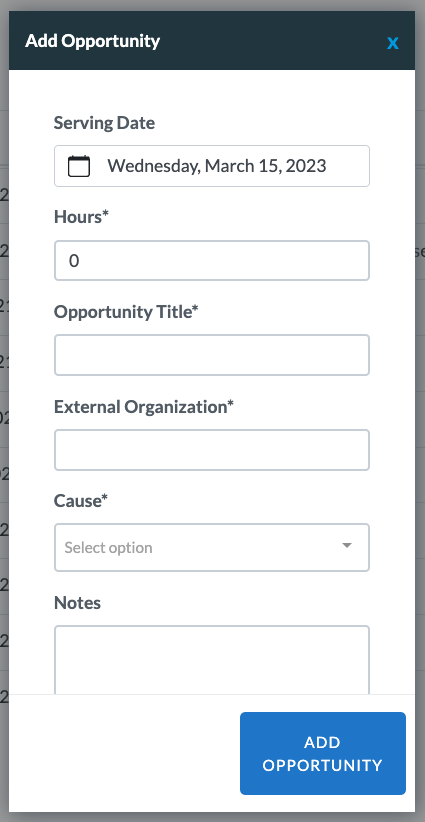Click the empty footer area beside ADD OPPORTUNITY
This screenshot has width=425, height=822.
124,753
